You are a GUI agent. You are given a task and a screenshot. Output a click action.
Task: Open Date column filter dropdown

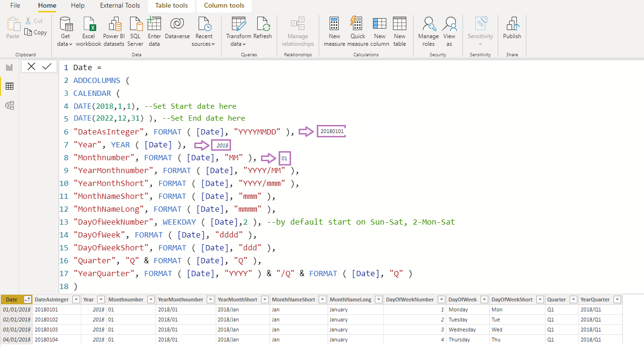pos(27,299)
